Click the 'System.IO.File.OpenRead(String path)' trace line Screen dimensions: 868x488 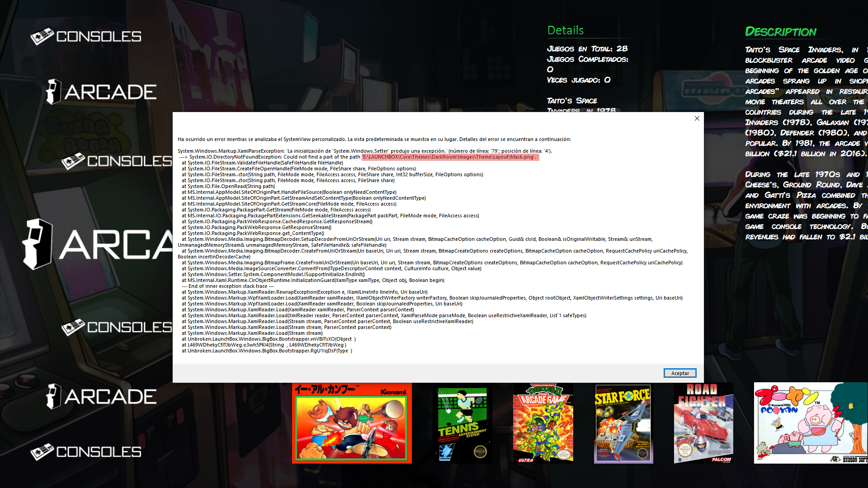[x=228, y=186]
